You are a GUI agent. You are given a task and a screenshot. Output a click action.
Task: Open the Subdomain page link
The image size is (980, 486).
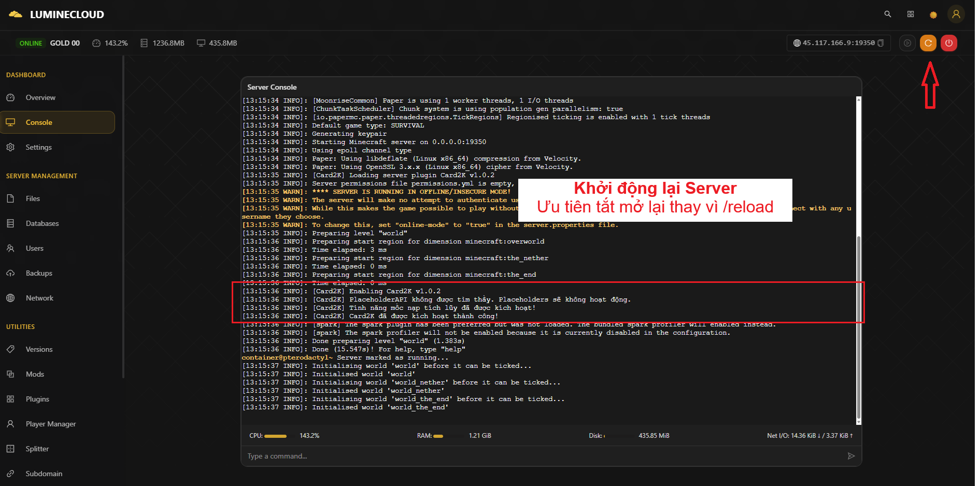coord(44,474)
